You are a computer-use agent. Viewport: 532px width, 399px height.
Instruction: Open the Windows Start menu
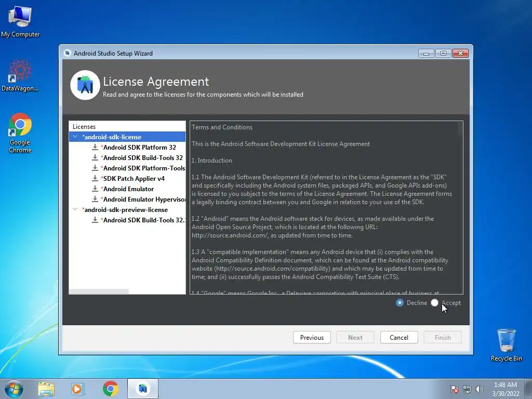click(x=14, y=389)
